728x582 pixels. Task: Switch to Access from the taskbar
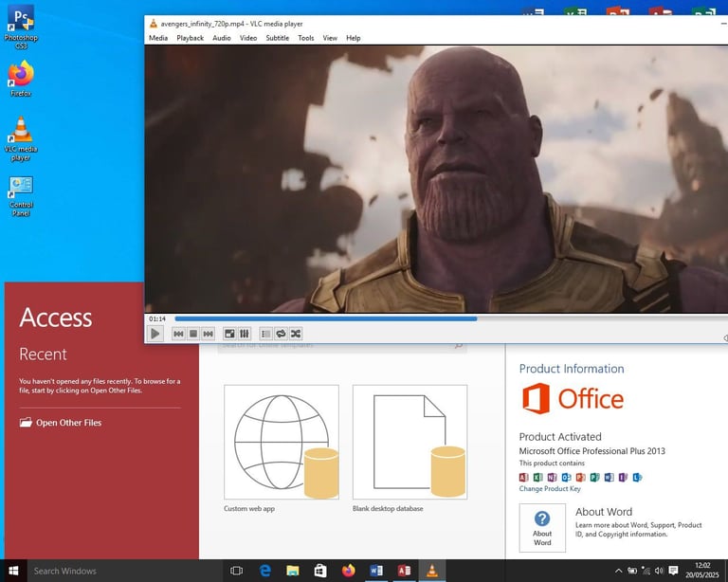point(404,571)
